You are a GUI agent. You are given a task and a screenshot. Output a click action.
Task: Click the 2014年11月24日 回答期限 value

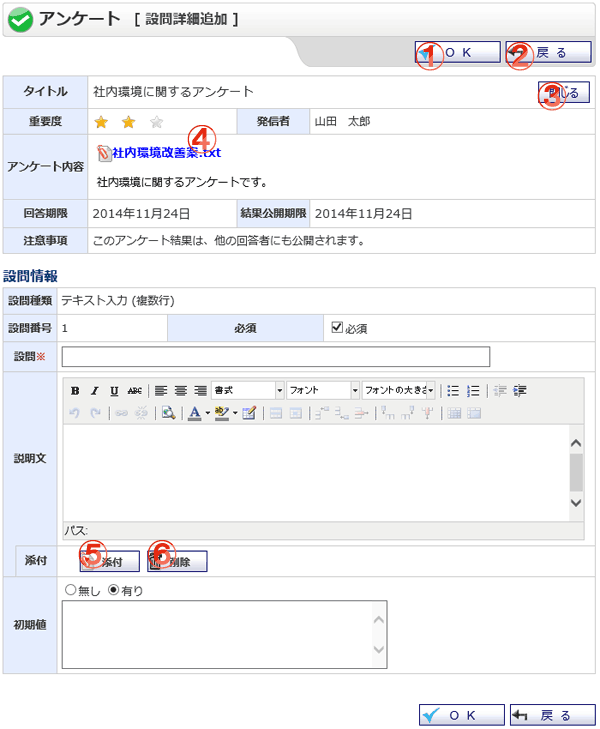point(141,214)
